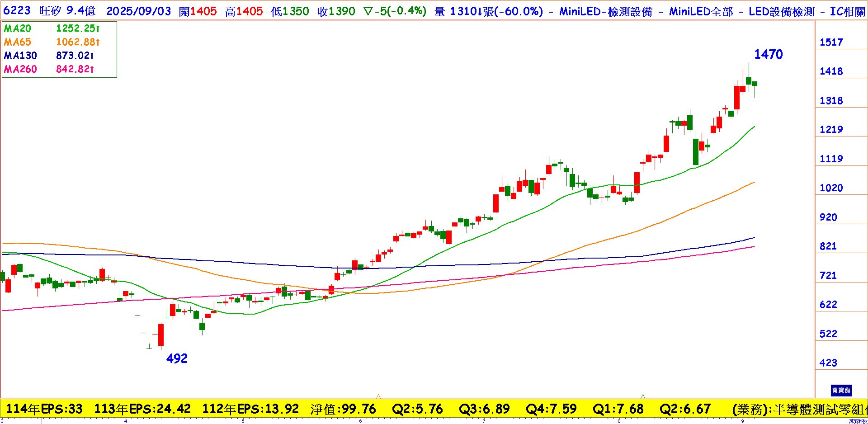Click the small triangle marker below June candles
The width and height of the screenshot is (868, 424).
tap(378, 396)
